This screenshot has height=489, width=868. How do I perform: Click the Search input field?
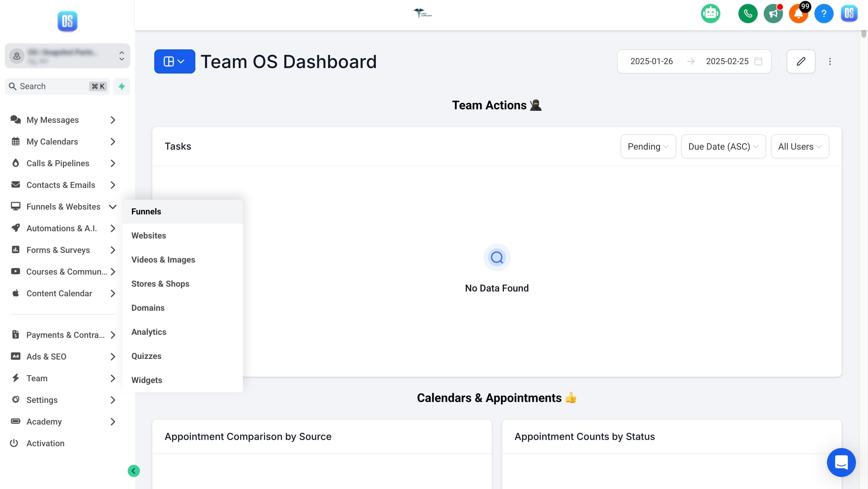click(57, 86)
